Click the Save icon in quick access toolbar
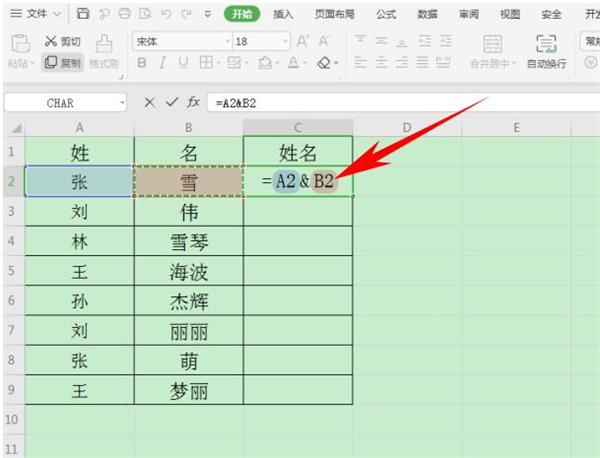The height and width of the screenshot is (458, 600). [x=82, y=14]
